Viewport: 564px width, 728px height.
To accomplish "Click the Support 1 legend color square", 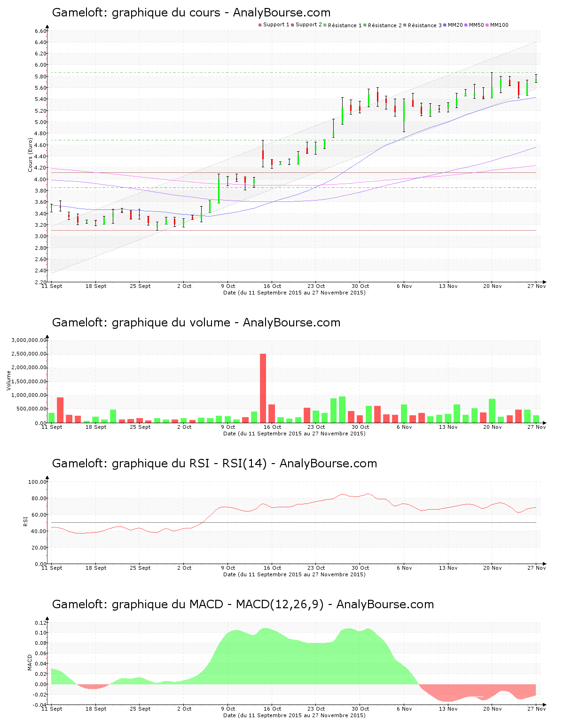I will tap(260, 25).
